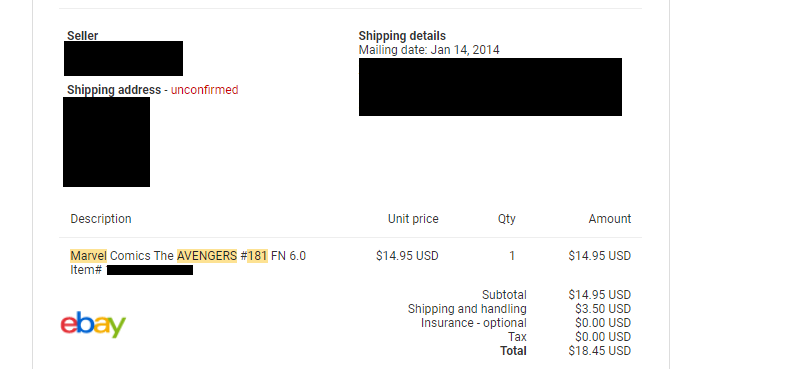This screenshot has height=369, width=808.
Task: Click the Amount column header
Action: click(x=610, y=219)
